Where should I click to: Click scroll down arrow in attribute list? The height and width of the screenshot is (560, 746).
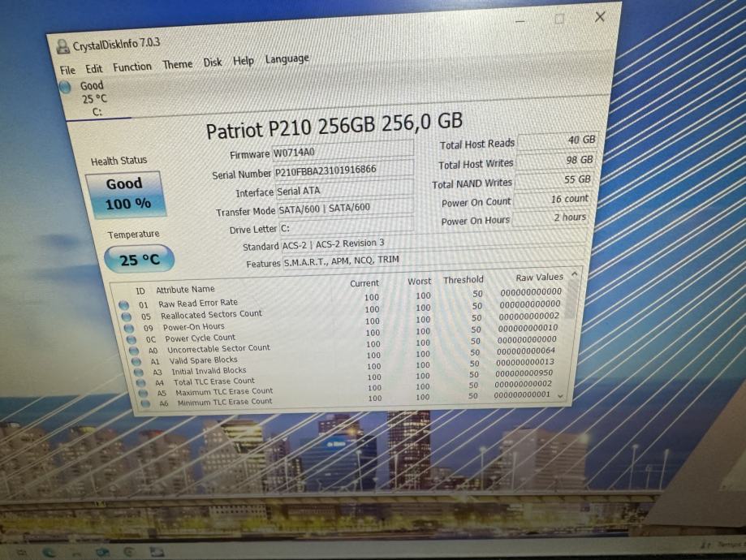tap(560, 396)
